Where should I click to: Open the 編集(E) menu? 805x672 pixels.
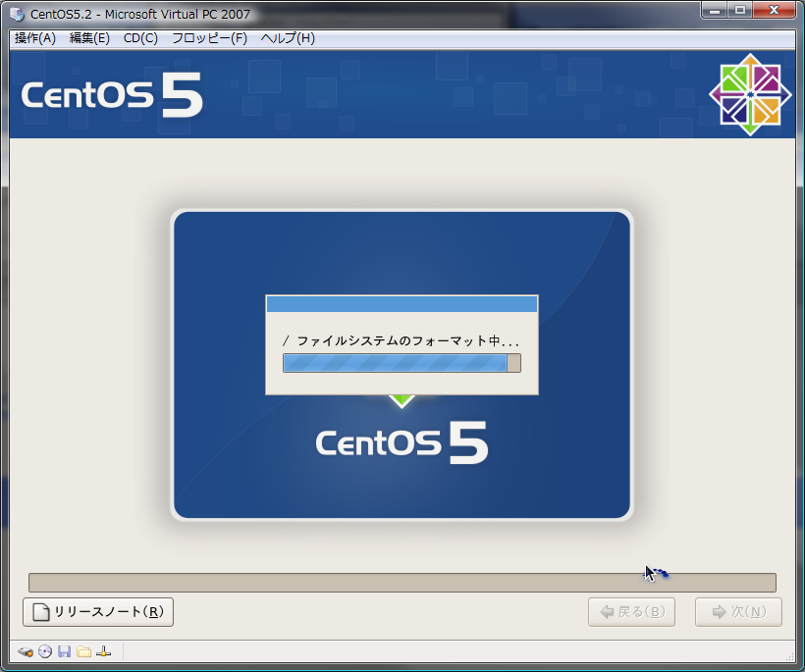click(89, 38)
